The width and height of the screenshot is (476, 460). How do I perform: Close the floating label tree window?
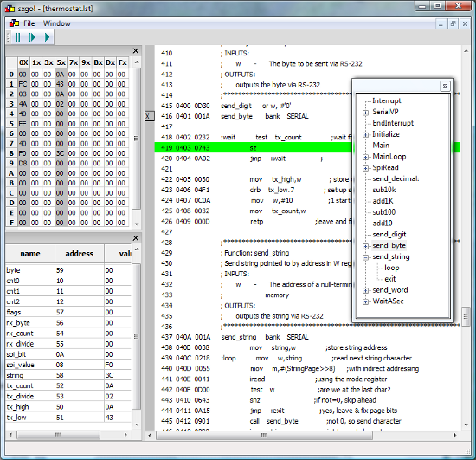tap(445, 87)
